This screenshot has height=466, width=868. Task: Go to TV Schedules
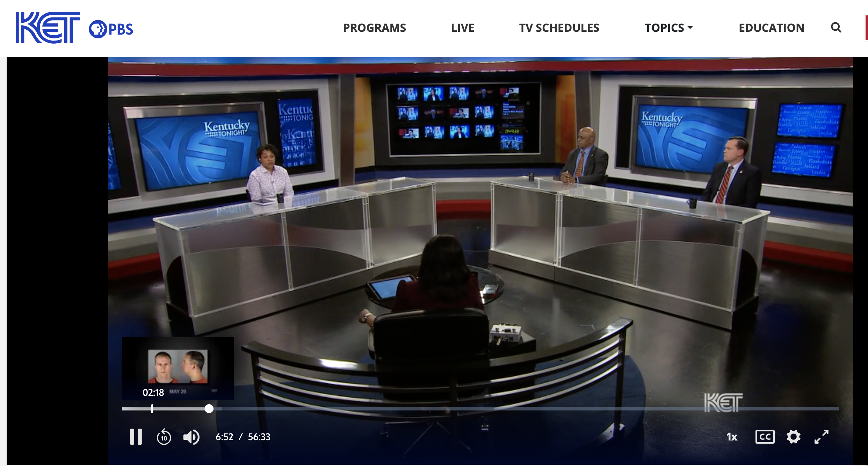(559, 28)
